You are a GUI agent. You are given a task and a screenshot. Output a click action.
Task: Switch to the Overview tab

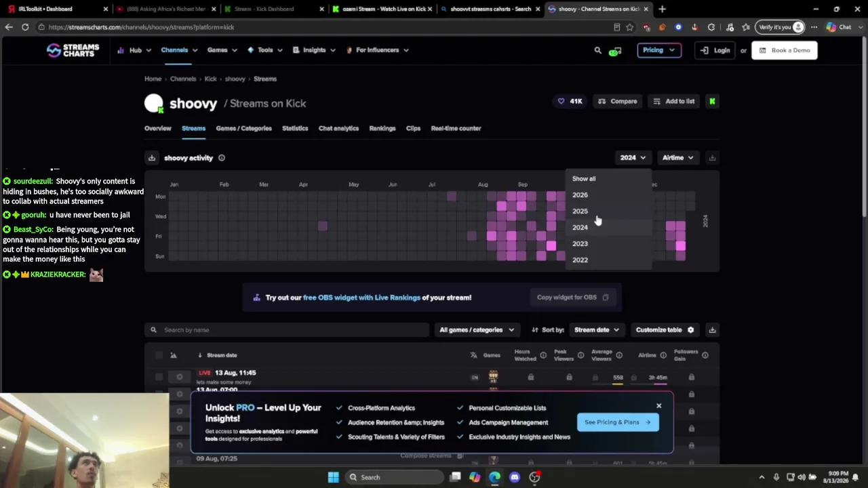[x=158, y=128]
